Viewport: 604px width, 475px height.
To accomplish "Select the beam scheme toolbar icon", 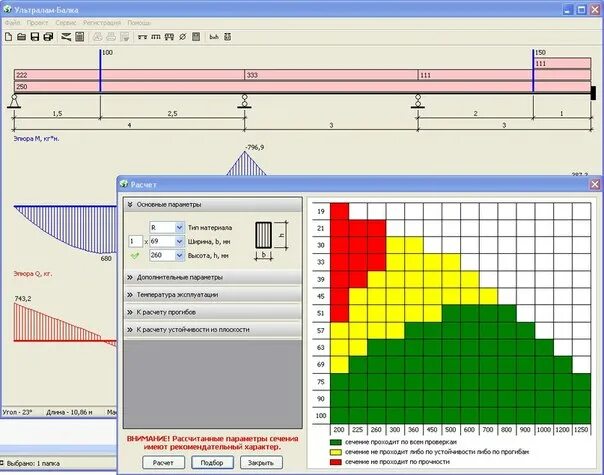I will click(66, 37).
